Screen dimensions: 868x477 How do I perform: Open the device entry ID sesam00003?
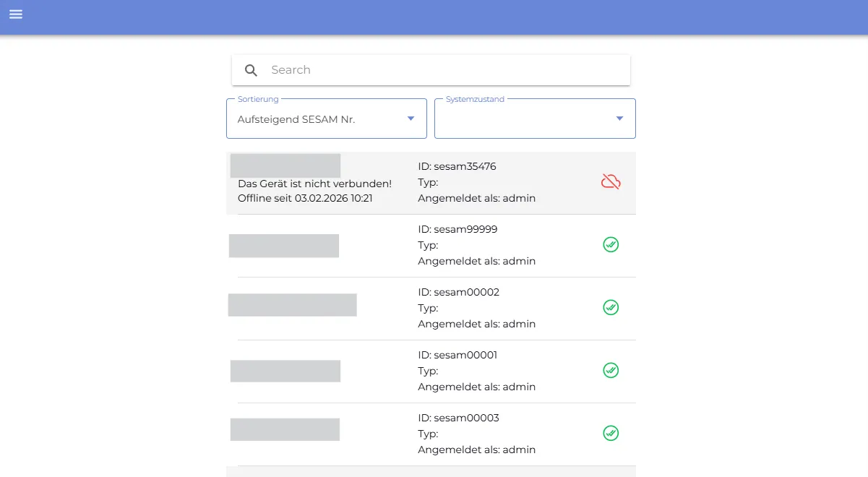point(458,418)
